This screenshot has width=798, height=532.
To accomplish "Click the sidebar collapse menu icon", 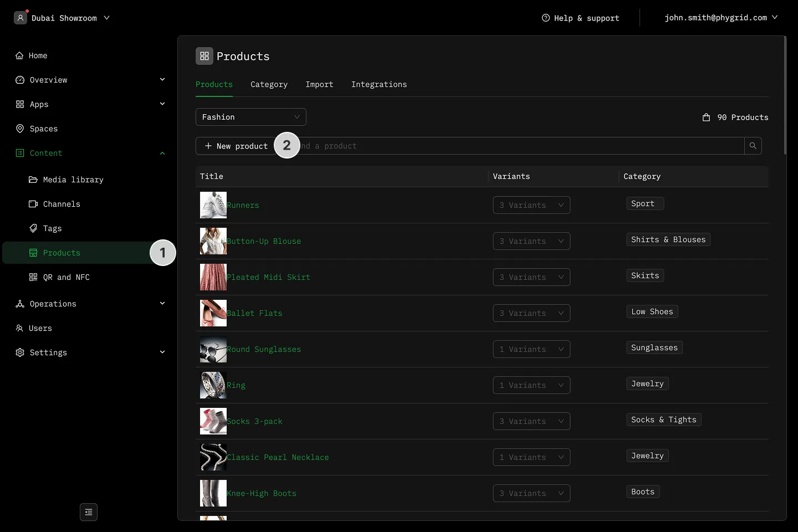I will pyautogui.click(x=89, y=512).
